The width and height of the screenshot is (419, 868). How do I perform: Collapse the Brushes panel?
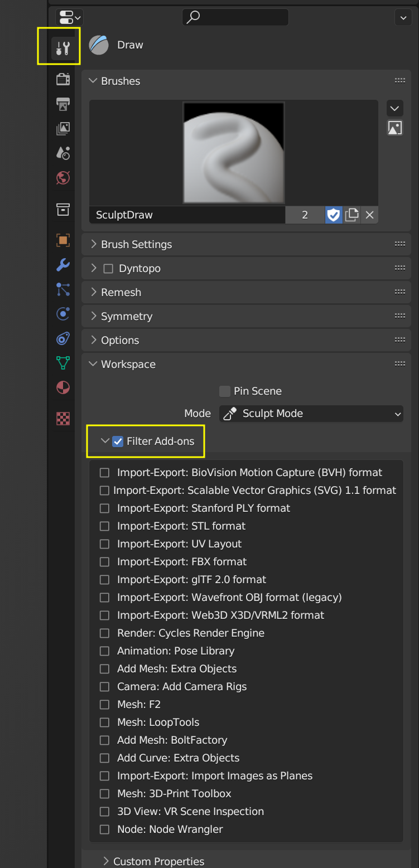pos(120,81)
